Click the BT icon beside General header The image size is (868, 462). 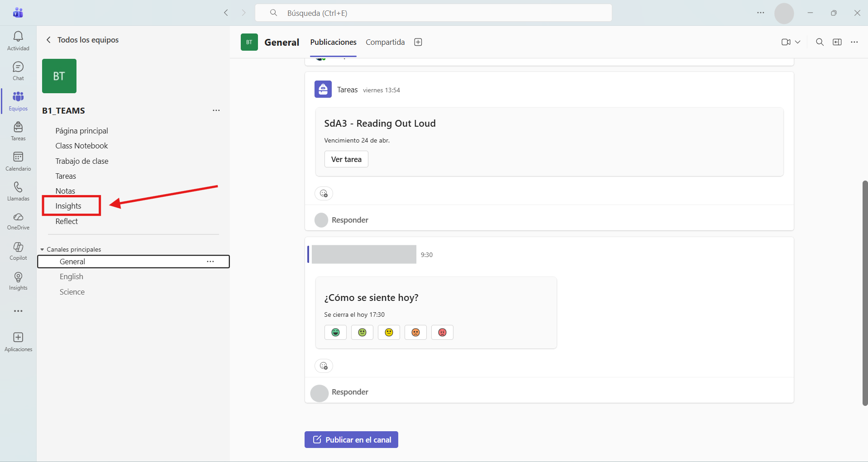[249, 42]
